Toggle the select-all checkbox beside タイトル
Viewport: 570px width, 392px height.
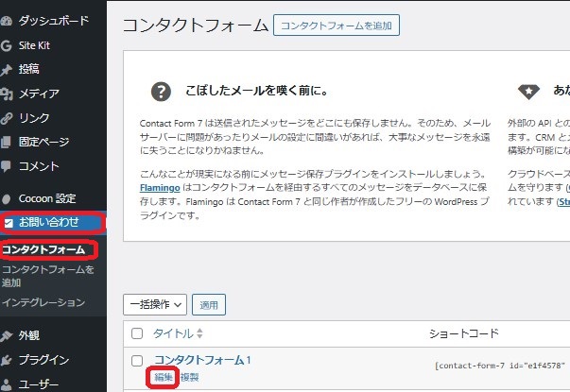click(x=138, y=334)
